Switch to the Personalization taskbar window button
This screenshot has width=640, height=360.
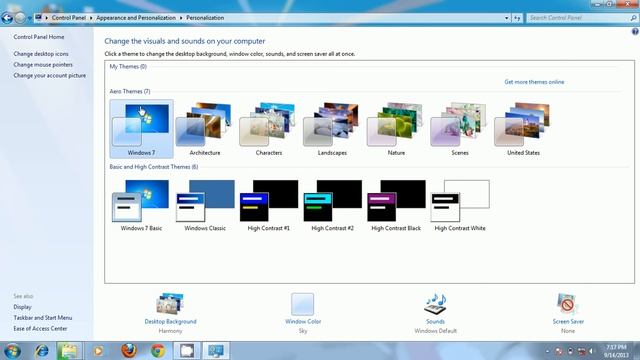216,351
